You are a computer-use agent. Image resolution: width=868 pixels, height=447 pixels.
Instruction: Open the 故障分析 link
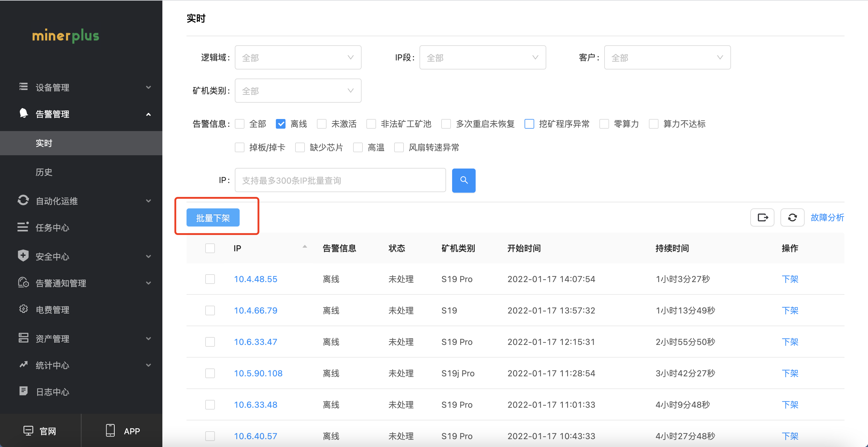tap(827, 217)
